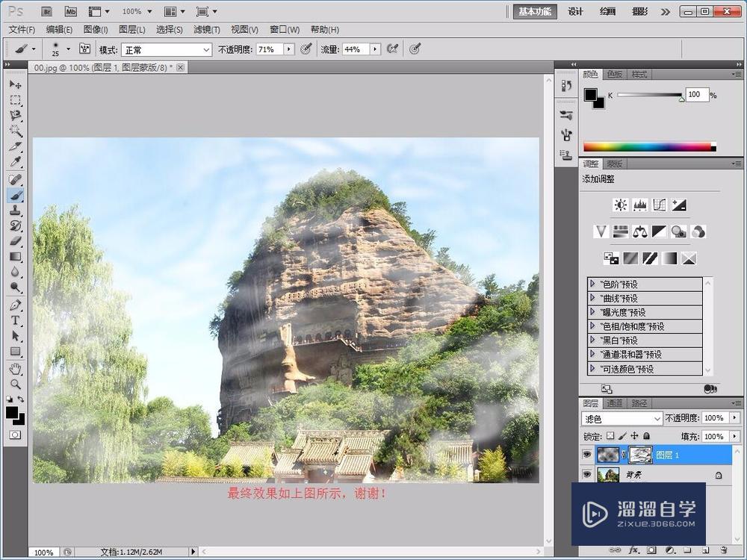Add a Brightness/Contrast adjustment
Viewport: 747px width, 560px height.
pos(621,205)
